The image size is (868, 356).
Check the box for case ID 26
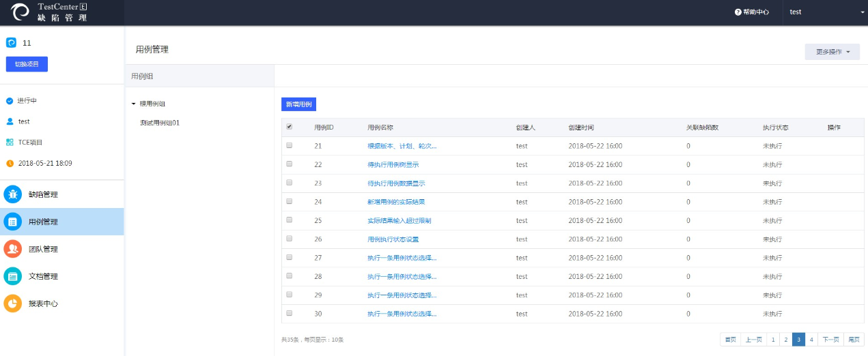click(289, 239)
